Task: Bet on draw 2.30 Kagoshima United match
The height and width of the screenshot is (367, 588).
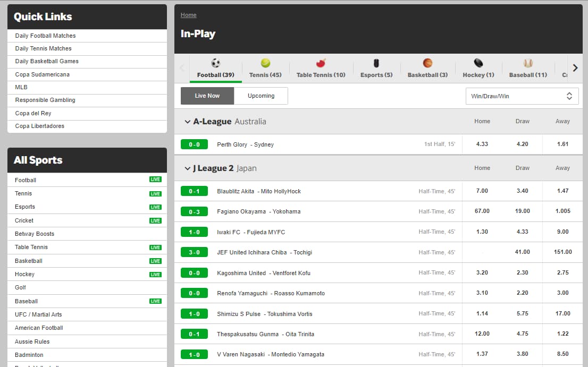Action: coord(523,272)
